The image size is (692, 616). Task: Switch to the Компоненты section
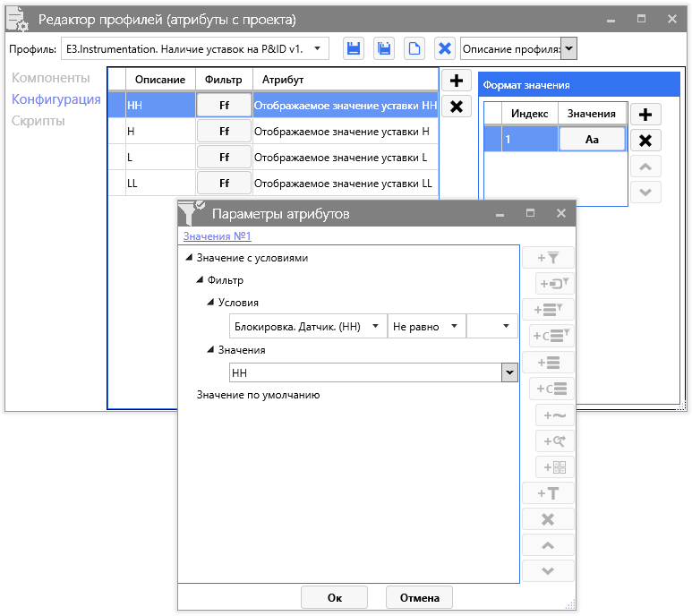coord(51,78)
